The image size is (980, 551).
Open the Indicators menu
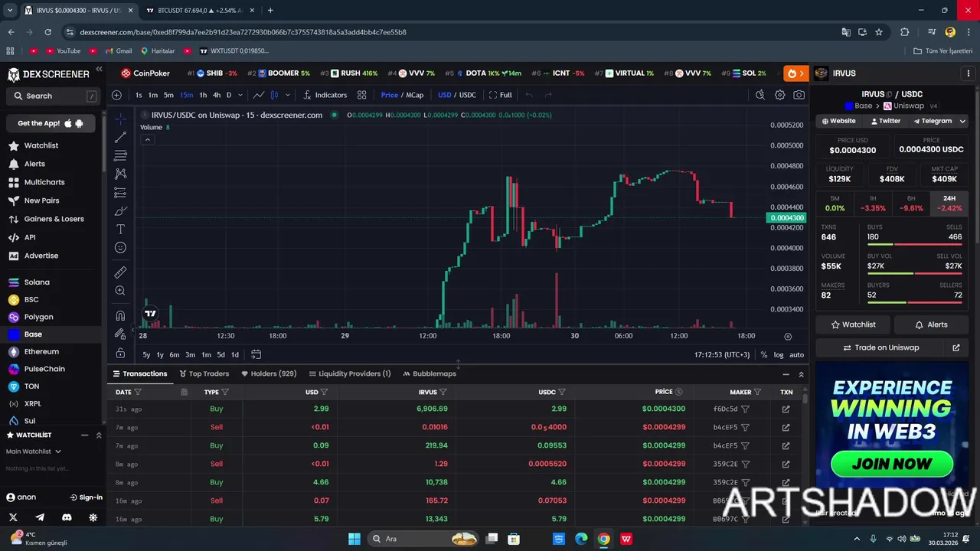[x=325, y=95]
